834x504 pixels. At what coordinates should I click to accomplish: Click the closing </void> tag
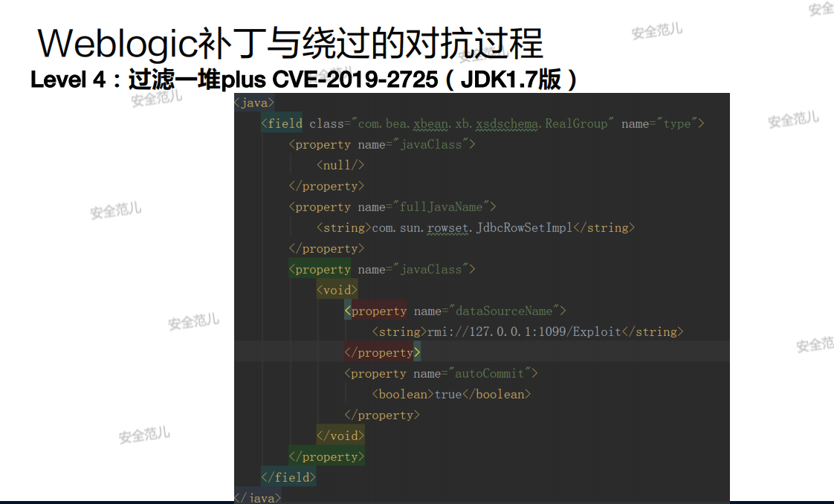click(340, 436)
